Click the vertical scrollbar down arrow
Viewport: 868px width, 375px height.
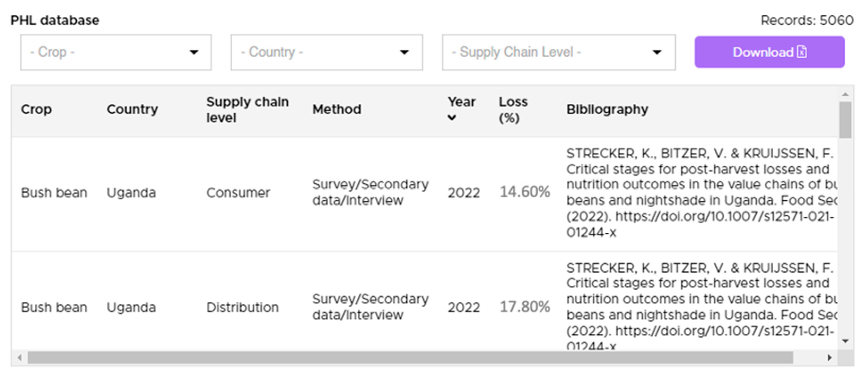(845, 341)
